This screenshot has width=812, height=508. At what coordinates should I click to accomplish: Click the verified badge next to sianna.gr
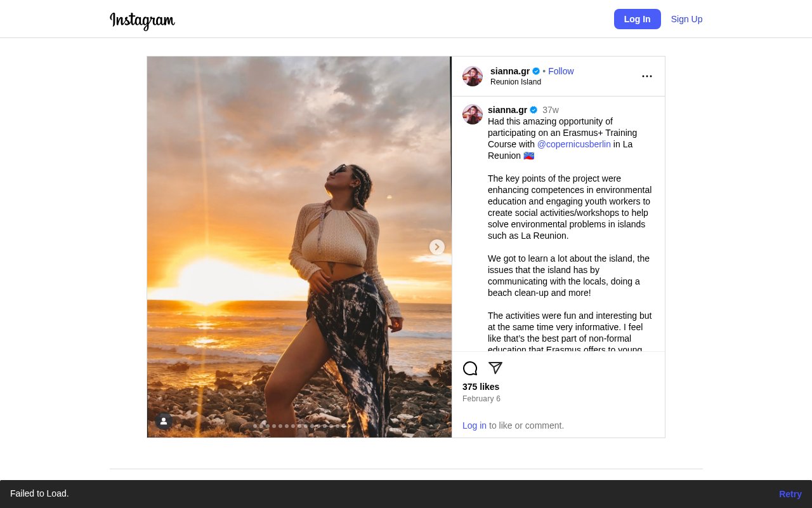click(536, 71)
